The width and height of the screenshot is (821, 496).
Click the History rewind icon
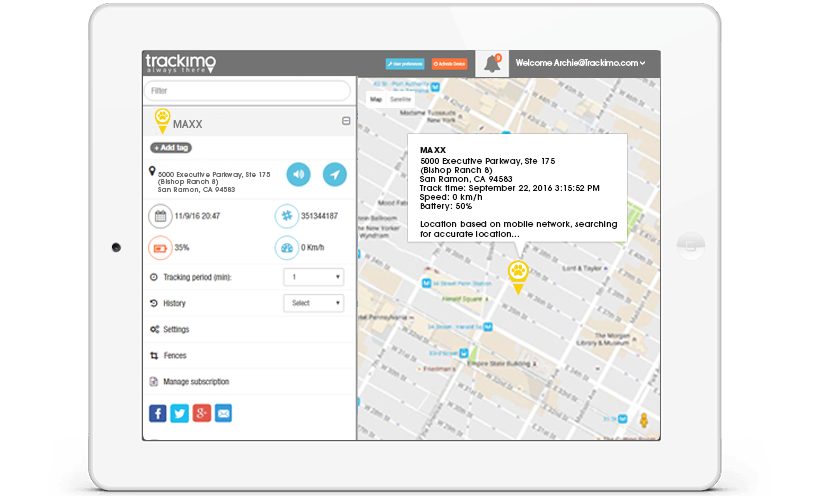coord(154,303)
